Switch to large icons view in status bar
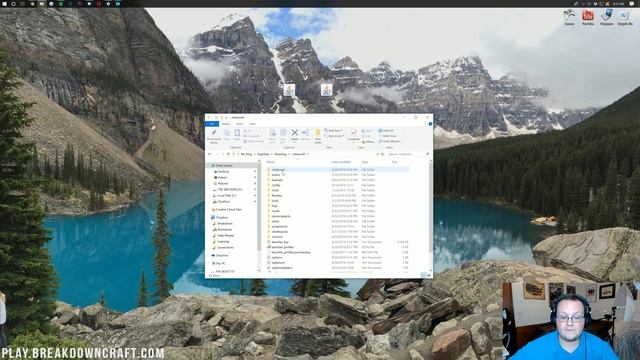The height and width of the screenshot is (360, 640). (429, 276)
